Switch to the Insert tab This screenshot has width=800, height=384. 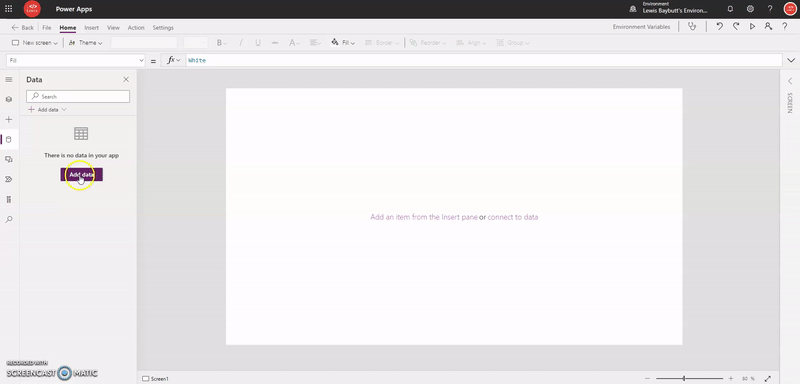pos(91,28)
